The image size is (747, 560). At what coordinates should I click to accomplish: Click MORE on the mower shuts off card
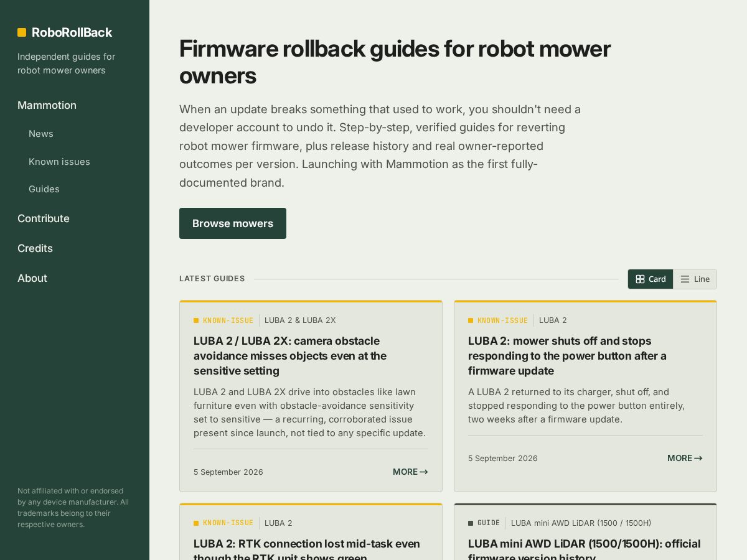pos(685,458)
